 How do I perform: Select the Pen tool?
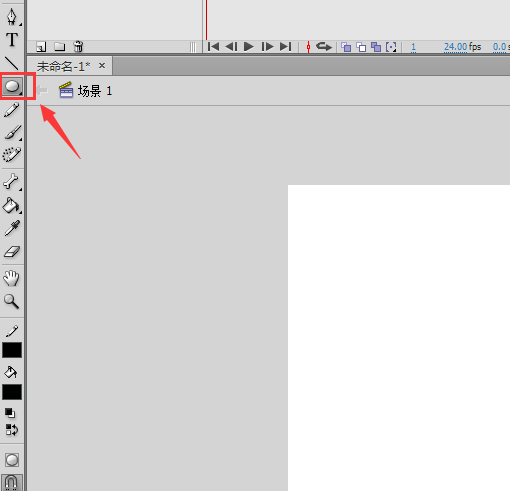(12, 17)
